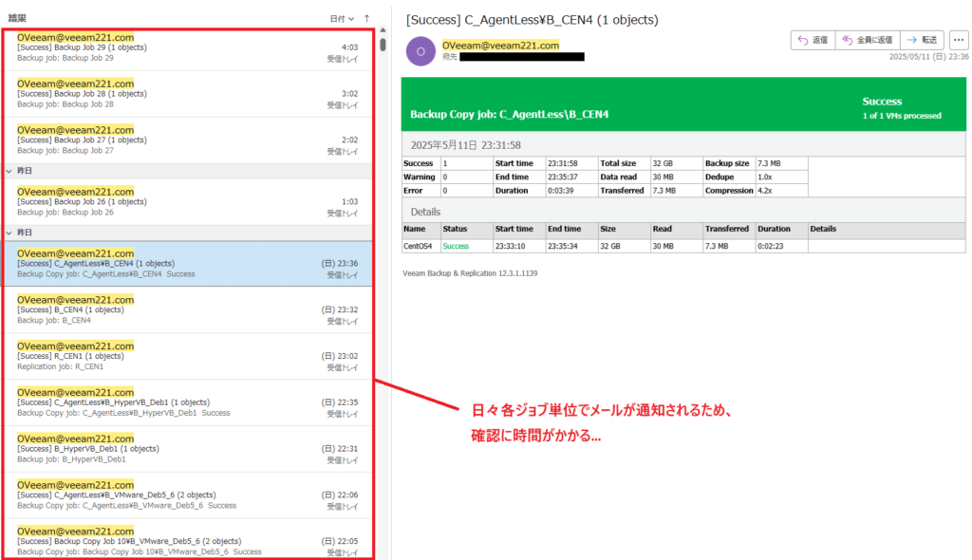Click the sender address in the reading pane
This screenshot has height=560, width=972.
[x=500, y=45]
